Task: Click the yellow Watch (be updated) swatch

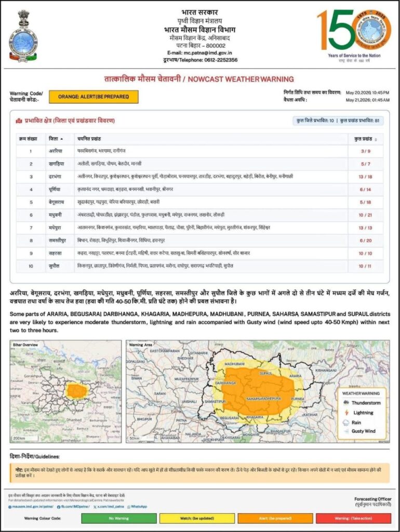Action: point(197,518)
